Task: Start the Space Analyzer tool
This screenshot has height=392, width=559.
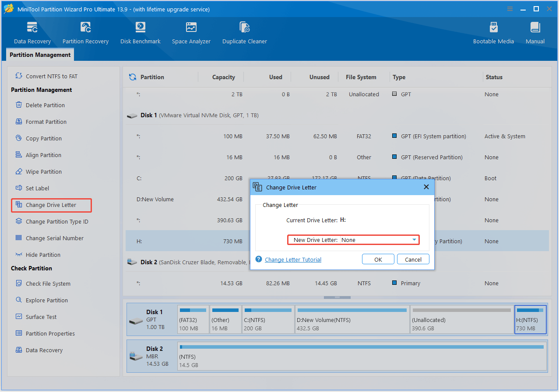Action: point(191,33)
